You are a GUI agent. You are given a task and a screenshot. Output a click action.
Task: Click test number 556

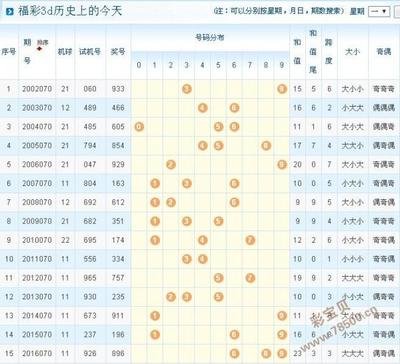point(90,259)
